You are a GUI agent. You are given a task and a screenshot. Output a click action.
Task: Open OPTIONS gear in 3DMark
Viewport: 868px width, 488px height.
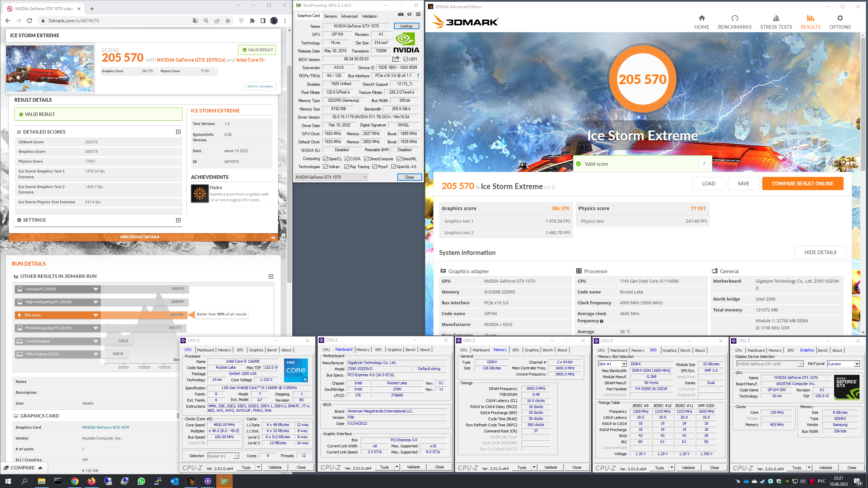click(x=840, y=22)
